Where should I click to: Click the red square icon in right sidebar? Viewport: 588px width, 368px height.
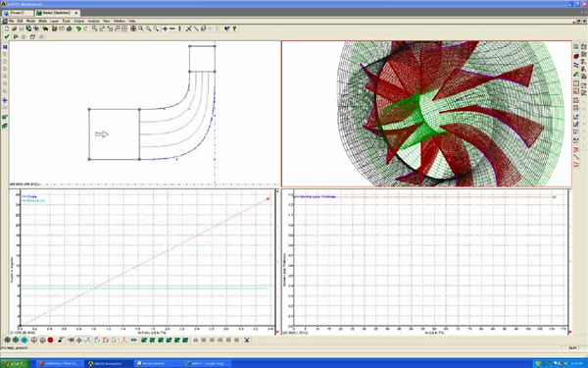tap(576, 91)
